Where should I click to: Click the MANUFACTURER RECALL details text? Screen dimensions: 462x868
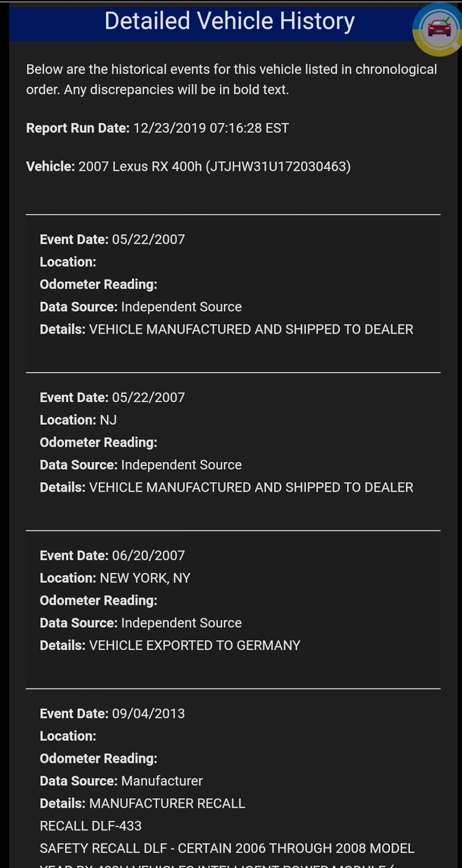coord(167,803)
